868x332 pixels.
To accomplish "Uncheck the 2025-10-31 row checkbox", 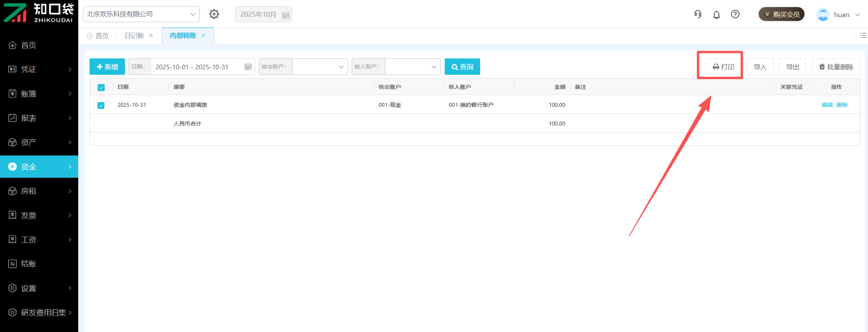I will (x=101, y=105).
